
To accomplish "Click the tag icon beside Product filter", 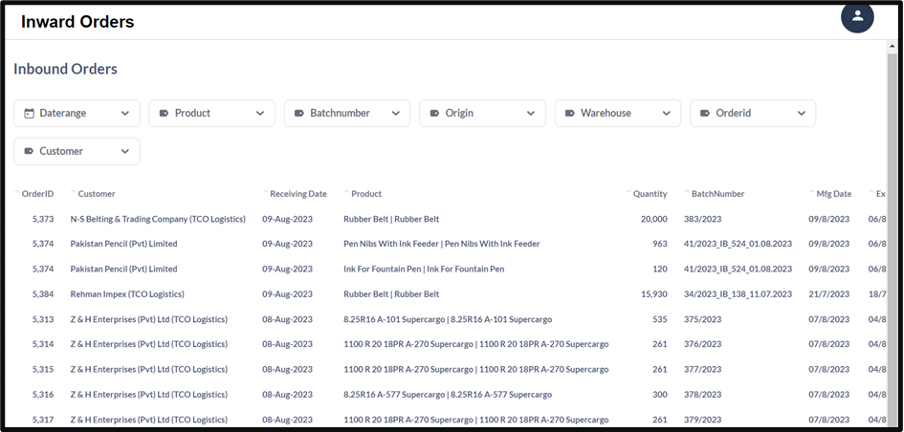I will coord(164,114).
